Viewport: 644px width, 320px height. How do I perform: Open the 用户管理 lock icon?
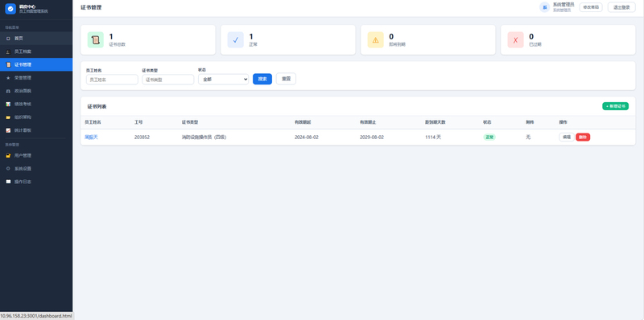(8, 155)
